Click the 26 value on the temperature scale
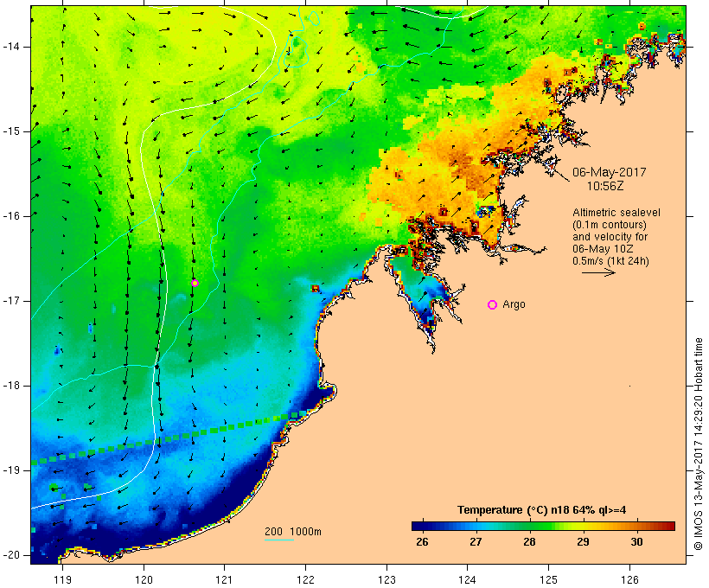709x588 pixels. (x=422, y=542)
